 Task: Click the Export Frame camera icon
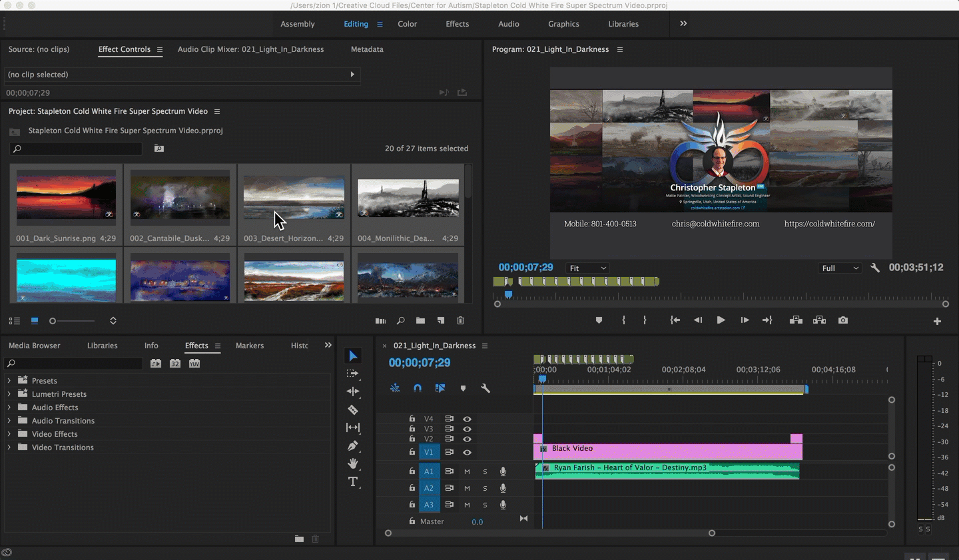tap(843, 320)
